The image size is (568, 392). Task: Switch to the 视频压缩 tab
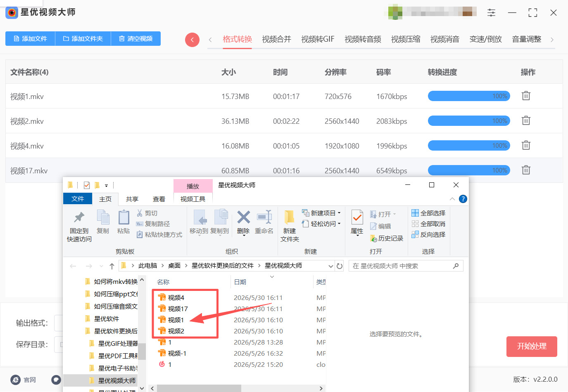coord(406,39)
